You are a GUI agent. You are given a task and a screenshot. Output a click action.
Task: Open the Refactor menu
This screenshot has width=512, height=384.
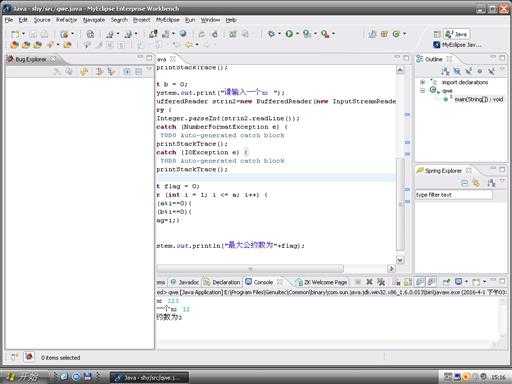(66, 20)
